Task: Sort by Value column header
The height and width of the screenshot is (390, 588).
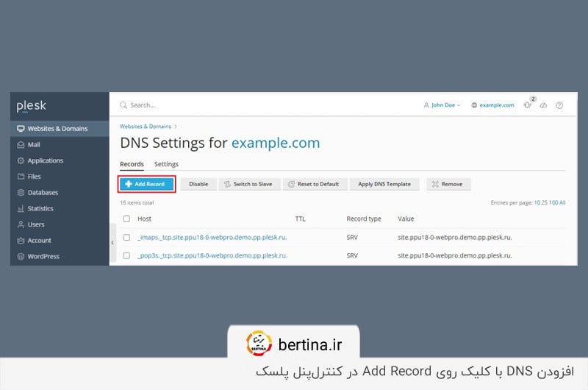Action: pos(406,219)
